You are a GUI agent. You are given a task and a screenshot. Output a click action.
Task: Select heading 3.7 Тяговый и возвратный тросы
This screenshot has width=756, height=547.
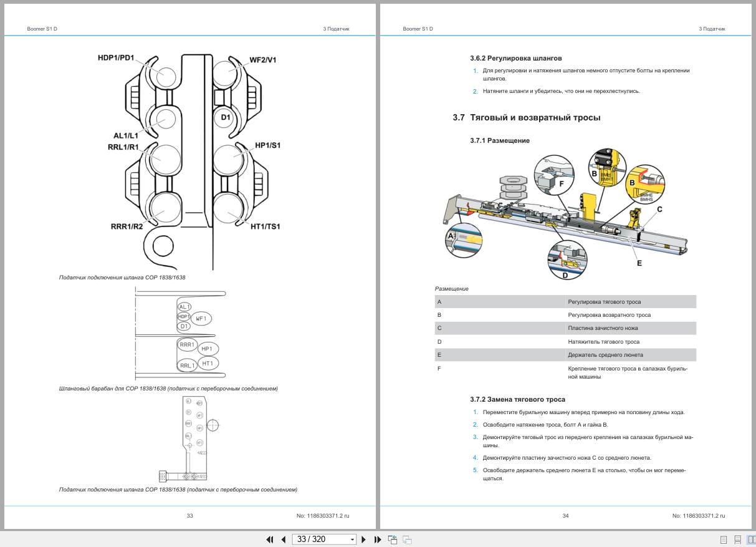(x=525, y=117)
